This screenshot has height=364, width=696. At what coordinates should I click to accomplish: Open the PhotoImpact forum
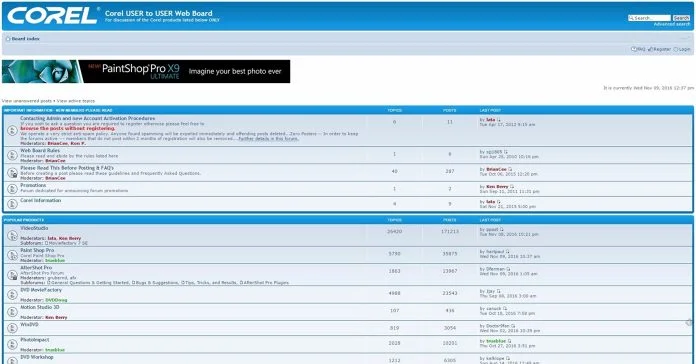[x=35, y=340]
